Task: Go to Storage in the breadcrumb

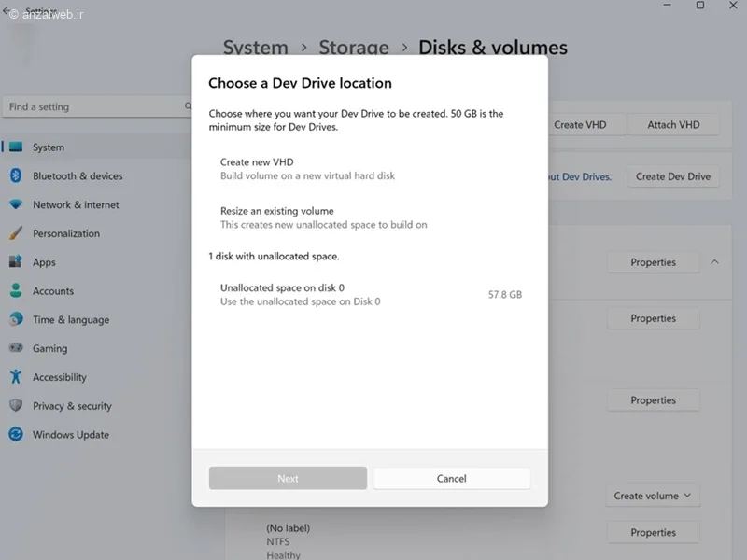Action: tap(354, 48)
